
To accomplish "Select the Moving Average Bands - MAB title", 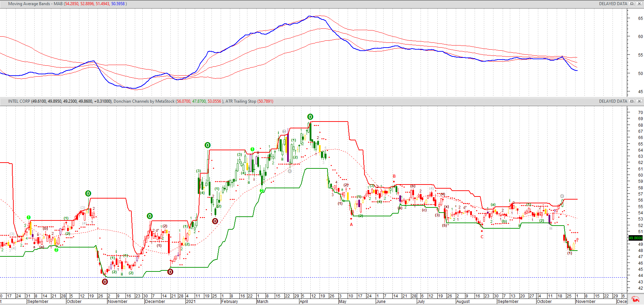I will click(x=35, y=4).
